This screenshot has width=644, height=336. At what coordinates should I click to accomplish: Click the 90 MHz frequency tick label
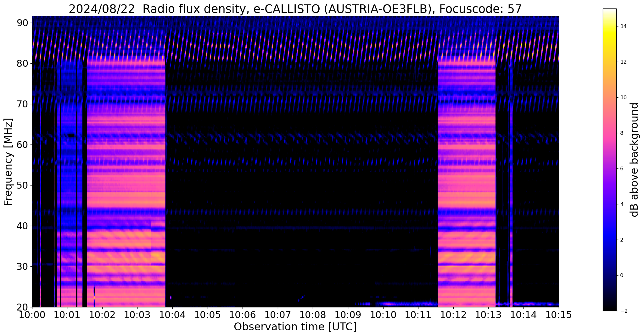coord(23,23)
